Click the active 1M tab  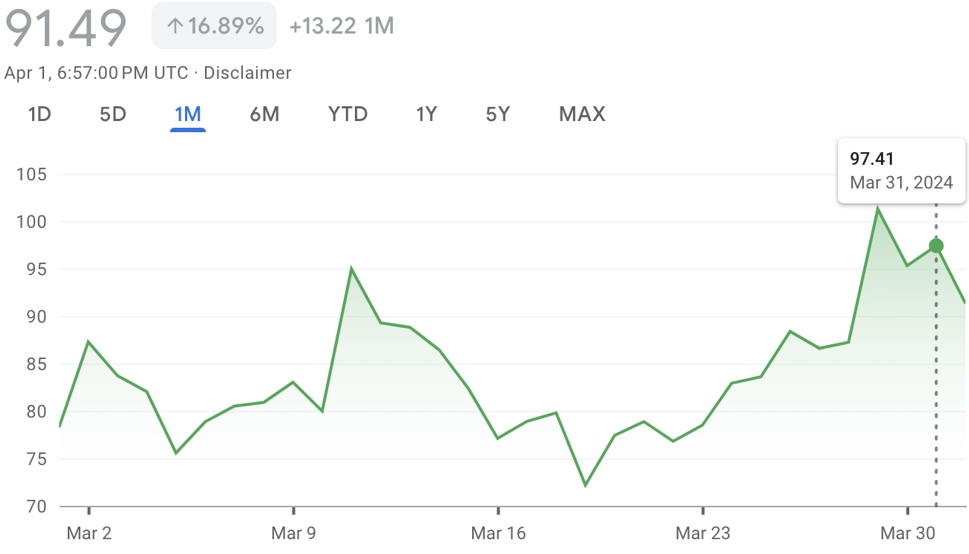coord(188,114)
